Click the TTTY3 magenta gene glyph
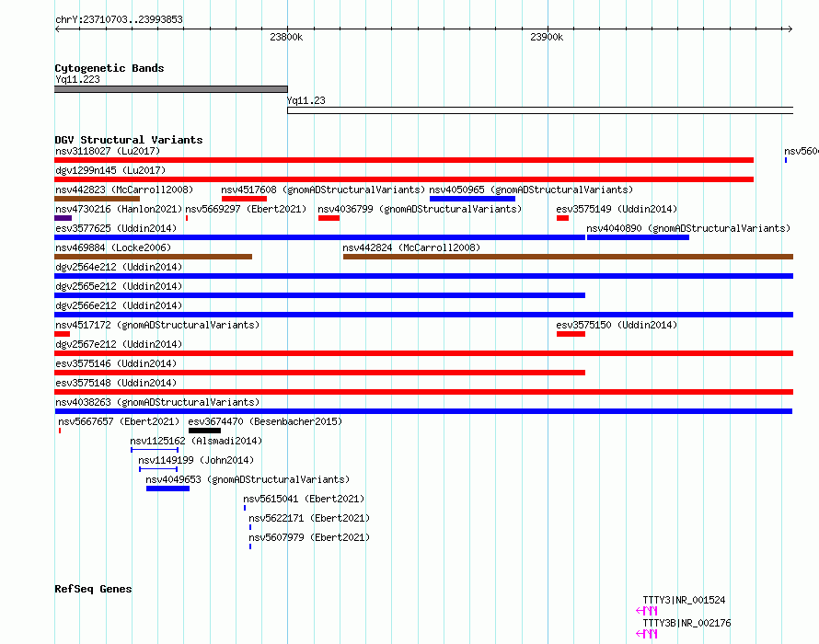The image size is (819, 644). click(647, 611)
